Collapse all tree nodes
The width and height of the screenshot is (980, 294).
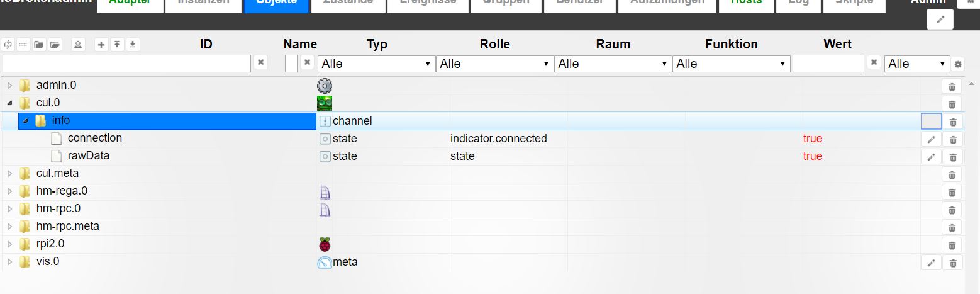pos(39,44)
